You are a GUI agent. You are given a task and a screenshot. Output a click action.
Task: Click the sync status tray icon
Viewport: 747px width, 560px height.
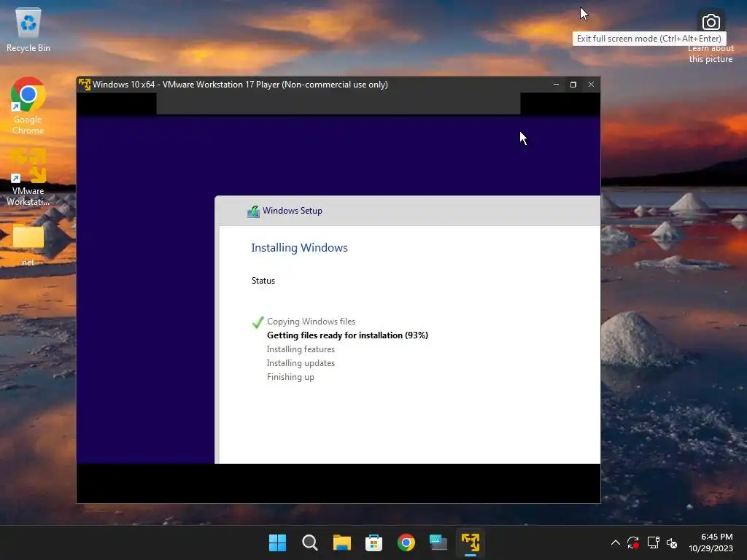[x=633, y=542]
